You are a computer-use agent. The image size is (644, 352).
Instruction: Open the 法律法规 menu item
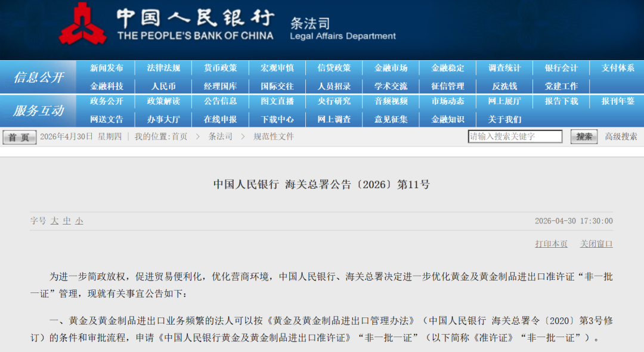point(163,68)
